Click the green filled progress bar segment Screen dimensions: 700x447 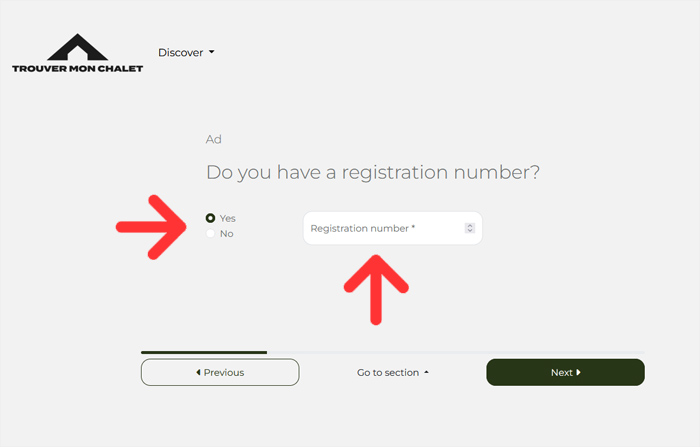[204, 352]
